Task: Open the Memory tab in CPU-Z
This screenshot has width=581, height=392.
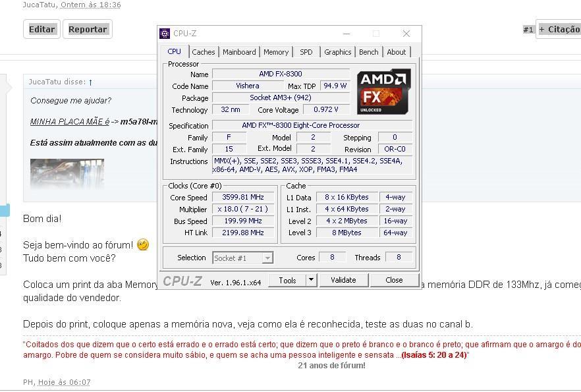Action: pos(275,52)
